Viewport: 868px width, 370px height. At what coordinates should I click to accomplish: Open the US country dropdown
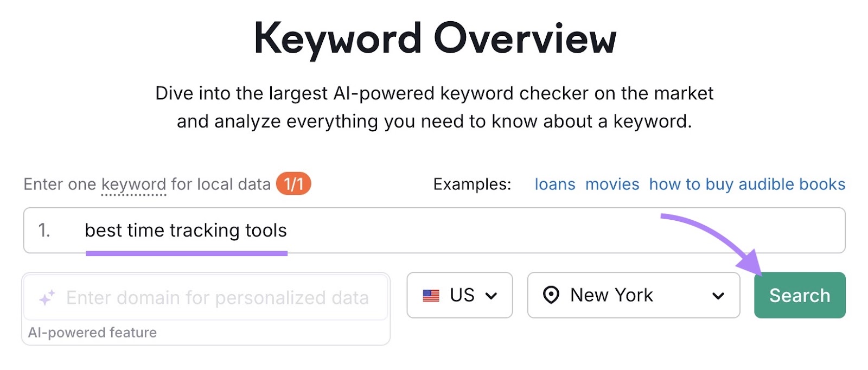[459, 295]
